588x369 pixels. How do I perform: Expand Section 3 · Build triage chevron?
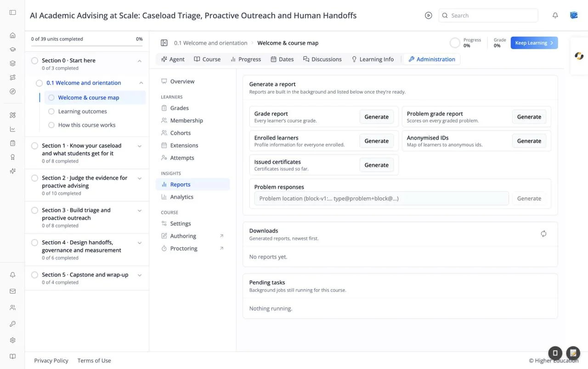(x=140, y=210)
